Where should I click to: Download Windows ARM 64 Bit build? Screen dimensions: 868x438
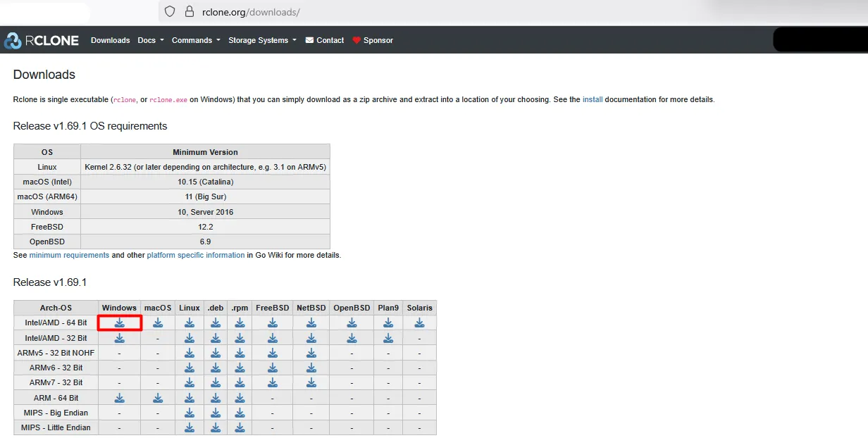click(119, 398)
